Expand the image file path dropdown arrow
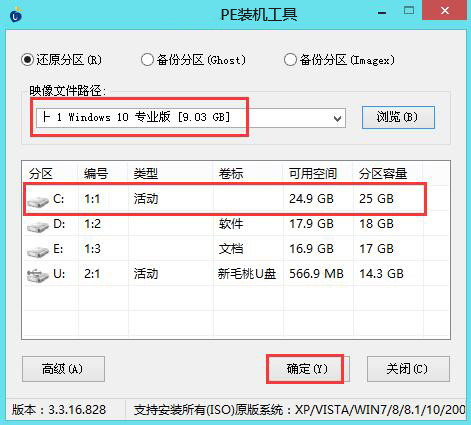This screenshot has height=425, width=471. (337, 118)
